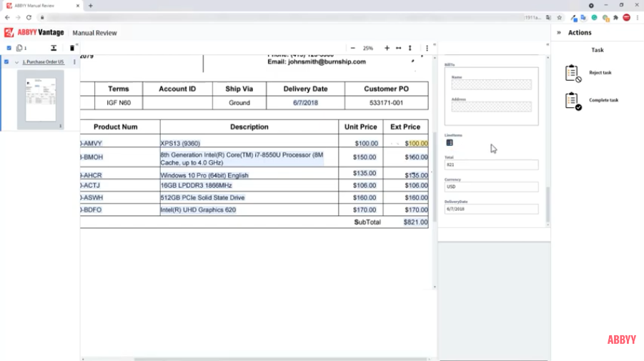This screenshot has height=361, width=644.
Task: Open the 1. Purchase Order US document
Action: [43, 62]
